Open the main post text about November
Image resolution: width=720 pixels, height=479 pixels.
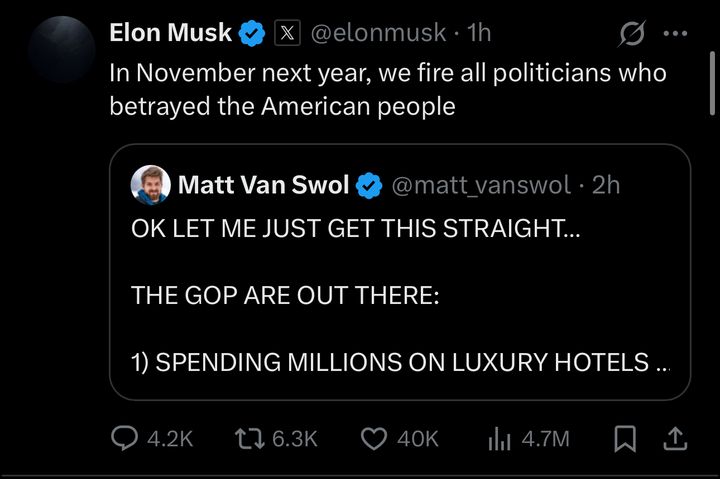pos(387,89)
